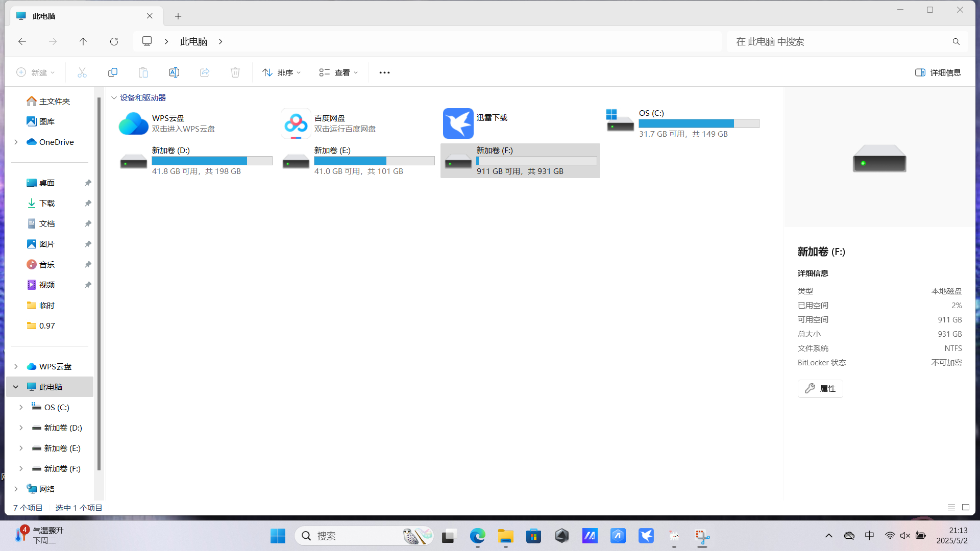Open the 迅雷下载 bird icon
This screenshot has height=551, width=980.
458,123
